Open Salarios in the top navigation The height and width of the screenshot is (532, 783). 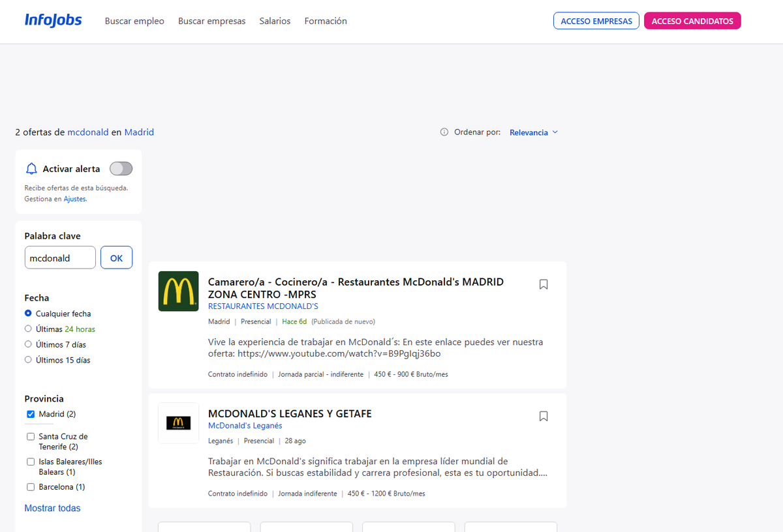pyautogui.click(x=275, y=21)
